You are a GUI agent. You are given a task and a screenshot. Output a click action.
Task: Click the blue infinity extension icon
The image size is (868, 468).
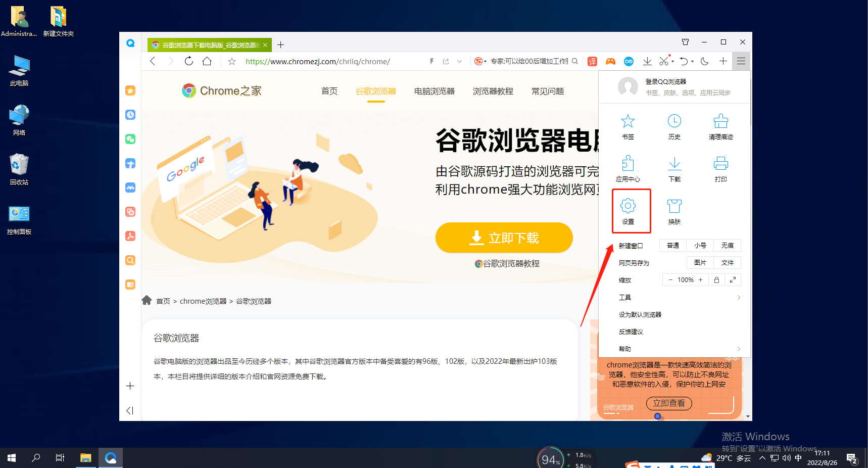click(x=629, y=61)
